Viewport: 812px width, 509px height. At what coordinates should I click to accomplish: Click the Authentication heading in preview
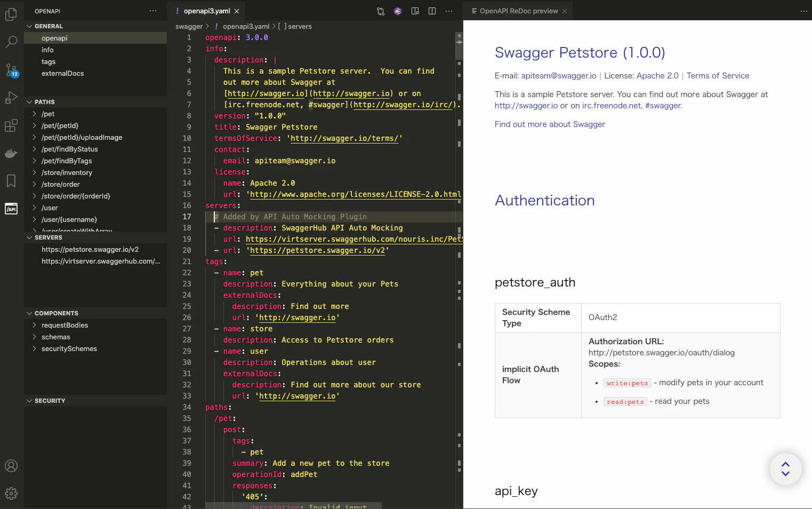click(x=544, y=201)
